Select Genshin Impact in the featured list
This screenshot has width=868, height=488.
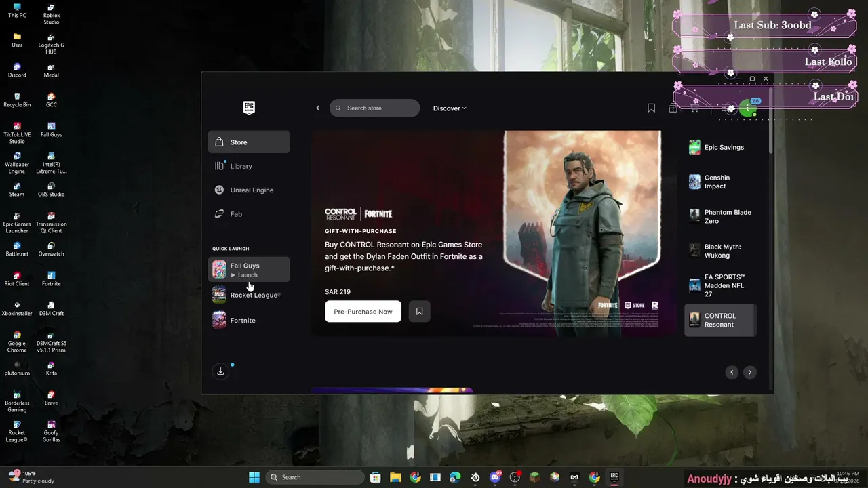[720, 182]
